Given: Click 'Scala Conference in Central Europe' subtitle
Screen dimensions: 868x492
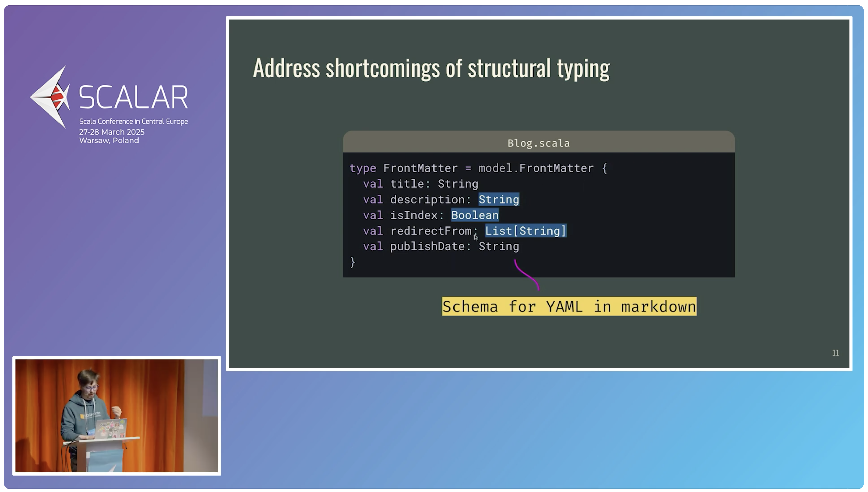Looking at the screenshot, I should pyautogui.click(x=133, y=121).
